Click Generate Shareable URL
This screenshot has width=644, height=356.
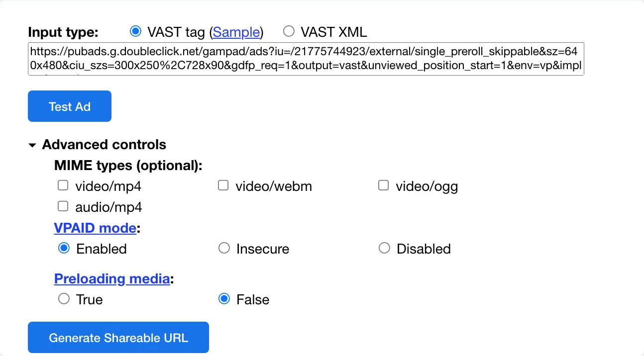click(118, 337)
